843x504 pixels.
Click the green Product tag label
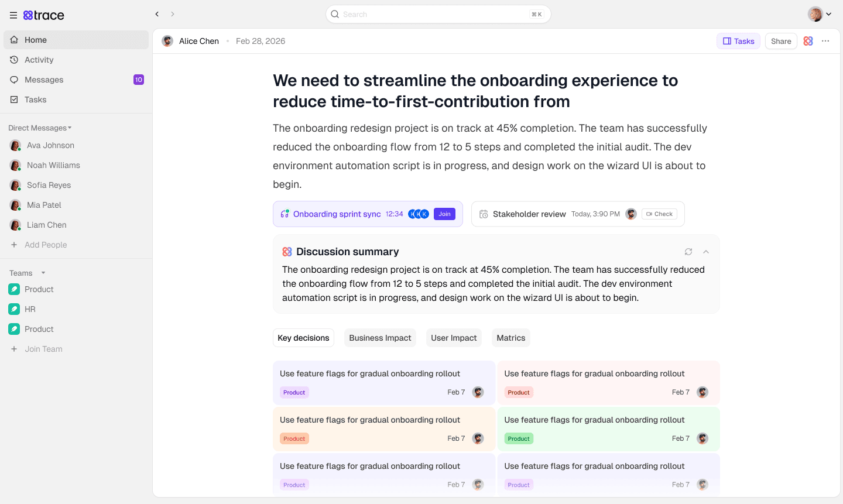(x=518, y=438)
